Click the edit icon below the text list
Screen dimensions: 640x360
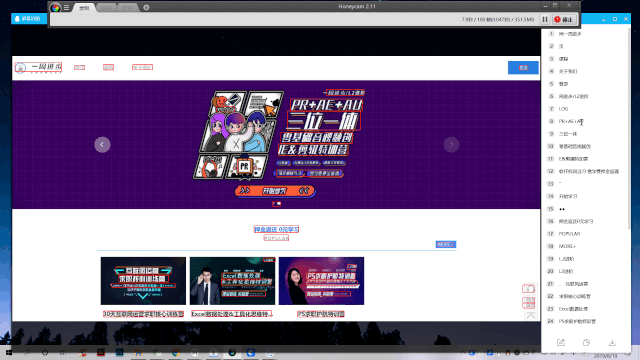561,342
